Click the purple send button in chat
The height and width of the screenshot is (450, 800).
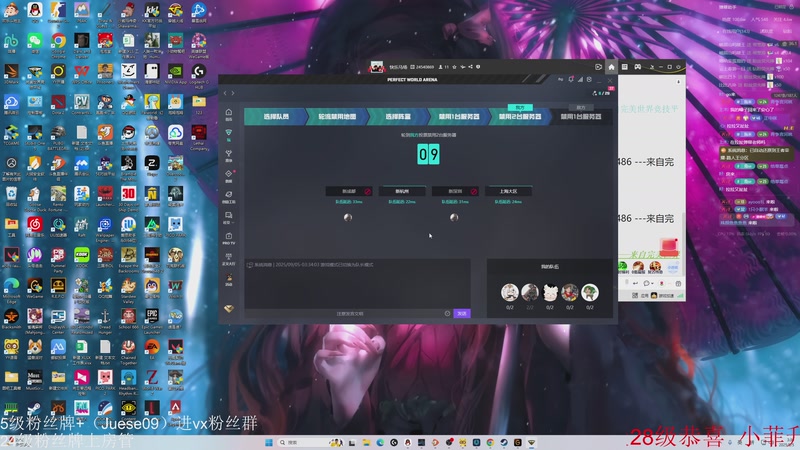tap(462, 313)
